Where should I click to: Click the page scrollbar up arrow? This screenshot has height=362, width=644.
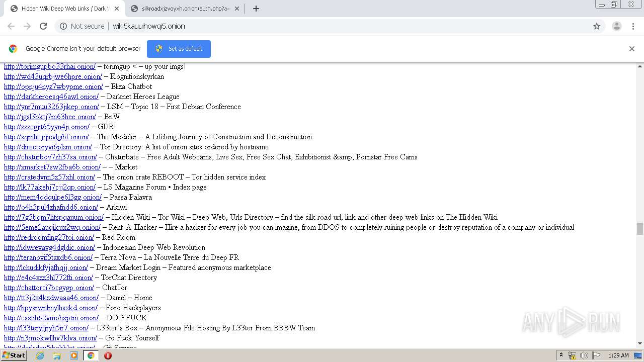640,66
